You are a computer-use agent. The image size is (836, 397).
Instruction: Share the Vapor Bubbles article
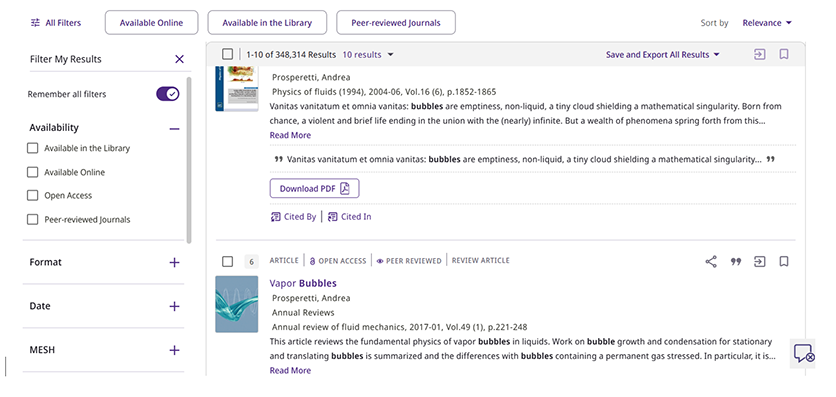coord(711,262)
